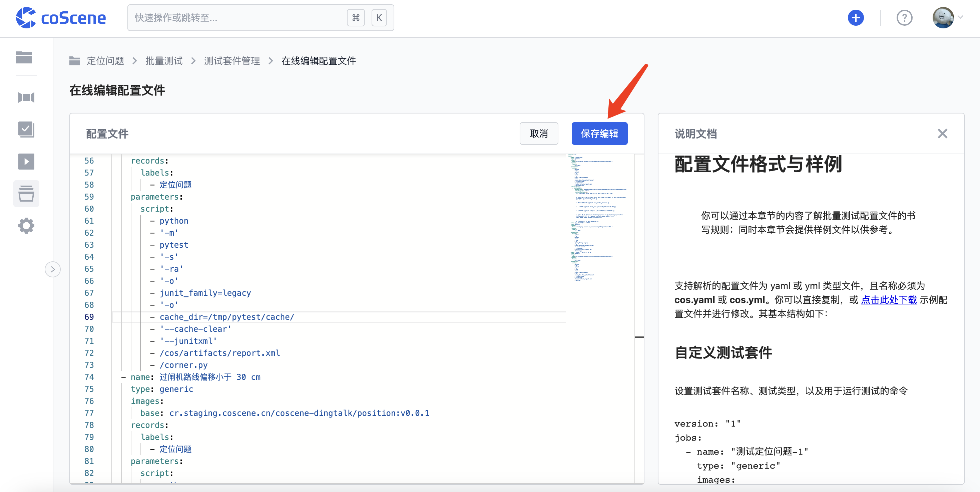Click the 'type: generic' line in the editor
Screen dimensions: 980x492
click(x=162, y=389)
